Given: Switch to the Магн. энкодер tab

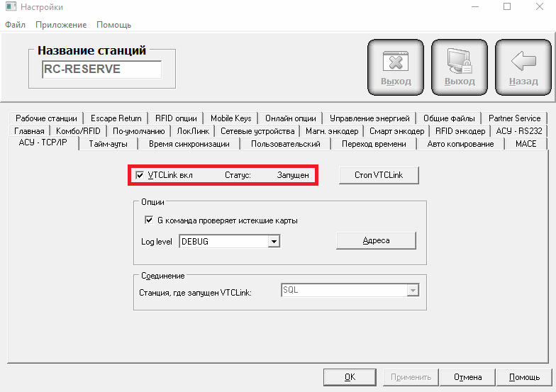Looking at the screenshot, I should click(x=332, y=130).
